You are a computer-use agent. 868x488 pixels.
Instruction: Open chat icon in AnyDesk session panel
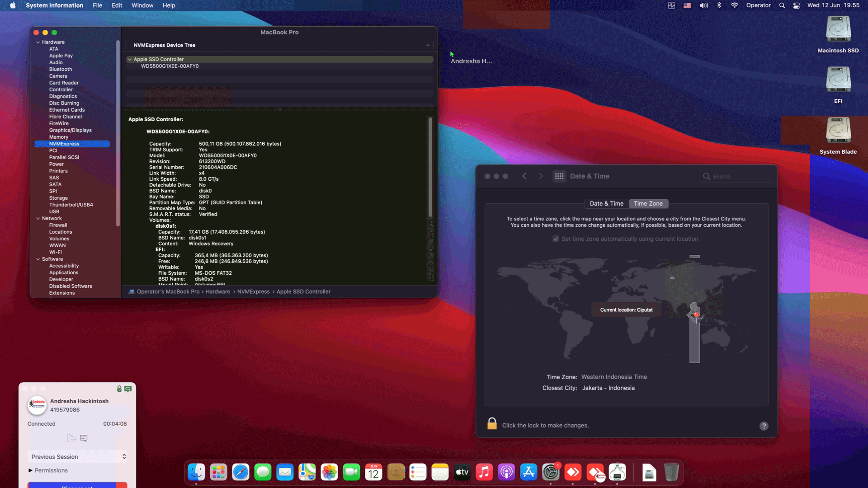coord(84,438)
